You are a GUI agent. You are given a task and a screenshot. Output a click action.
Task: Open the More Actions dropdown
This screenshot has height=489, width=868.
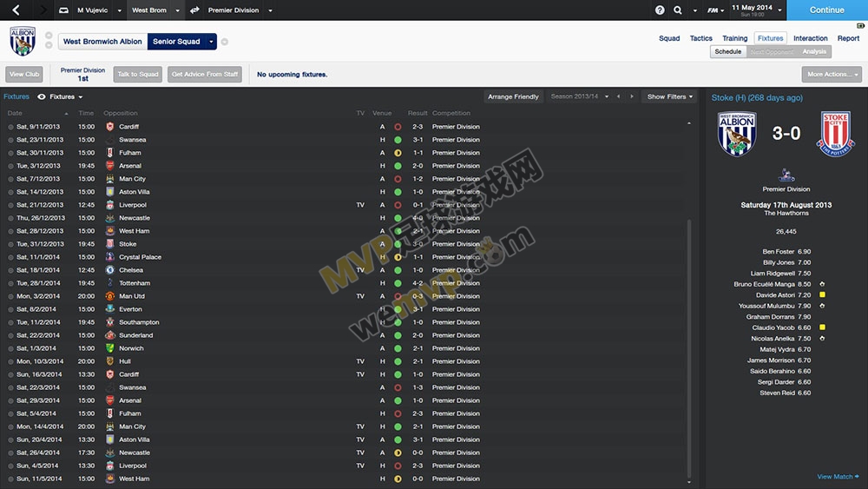click(832, 74)
